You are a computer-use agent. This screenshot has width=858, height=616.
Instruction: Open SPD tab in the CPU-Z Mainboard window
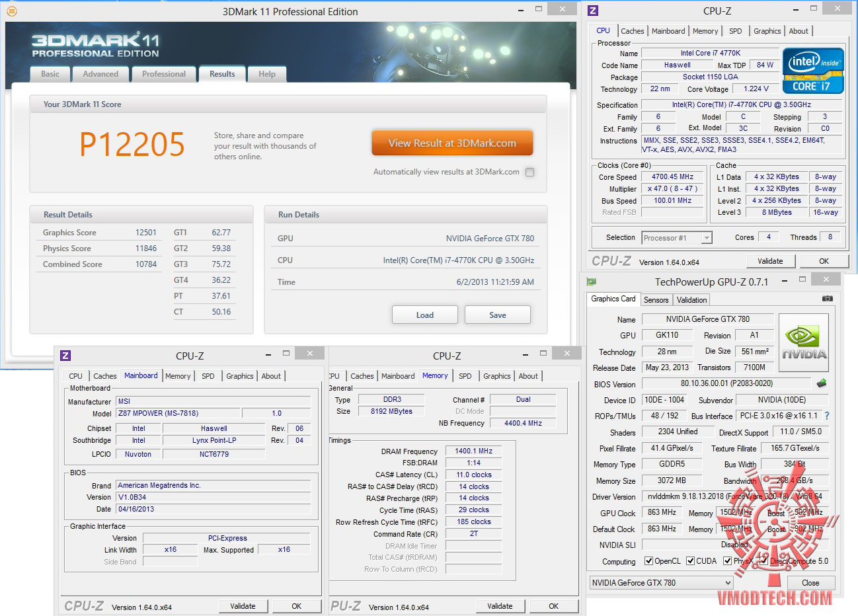(208, 376)
